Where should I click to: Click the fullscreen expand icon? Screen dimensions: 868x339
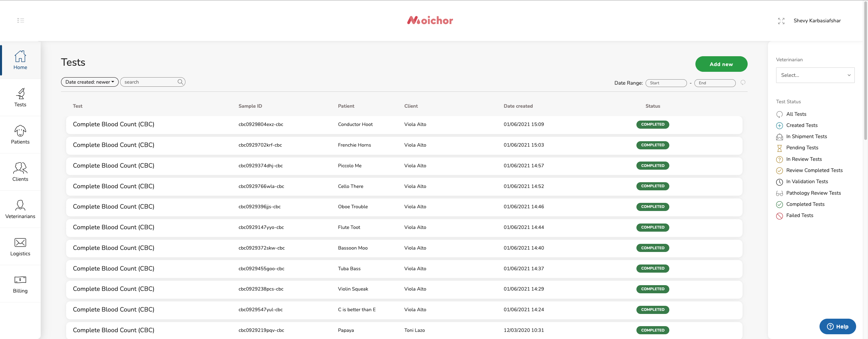781,21
